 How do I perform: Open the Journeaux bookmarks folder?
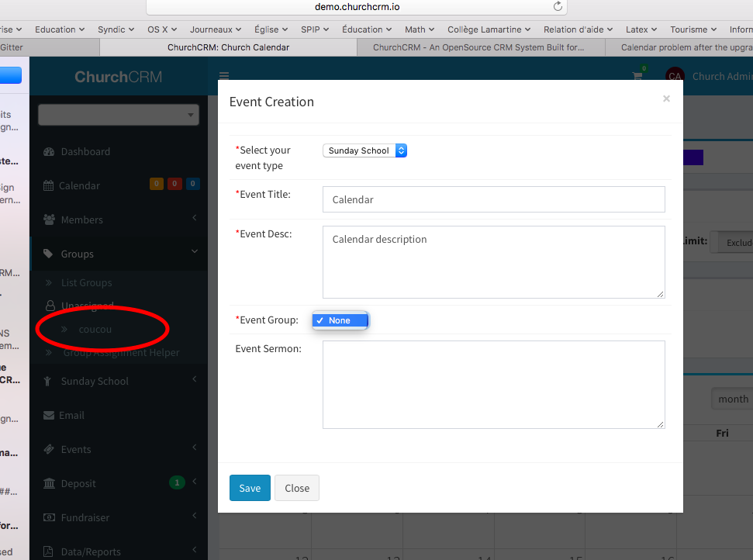216,29
